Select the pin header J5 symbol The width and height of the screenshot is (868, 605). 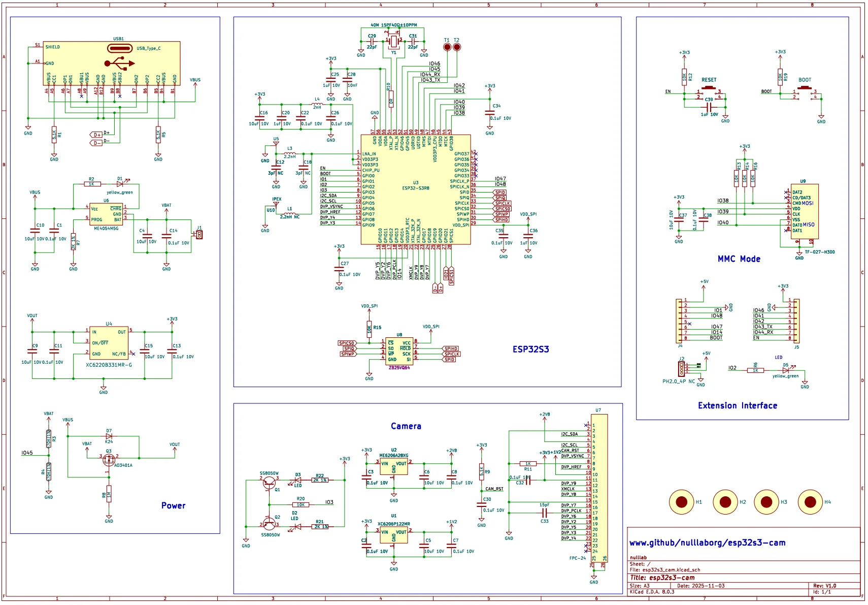click(796, 321)
